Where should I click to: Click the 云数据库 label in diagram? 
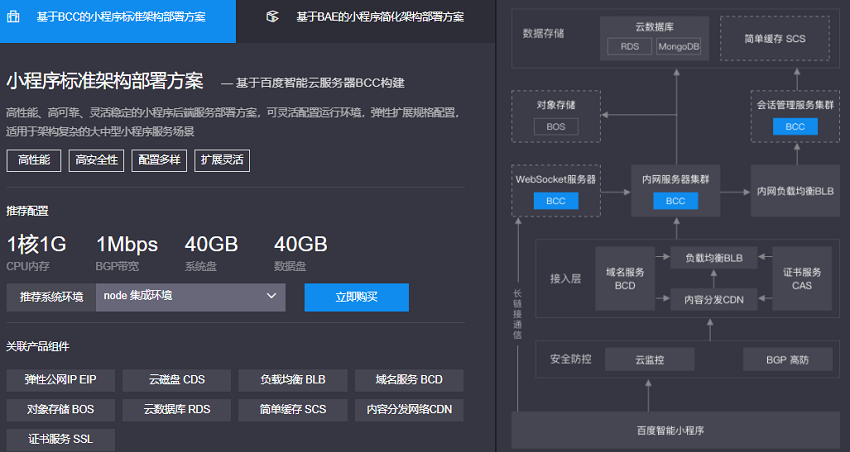point(654,27)
